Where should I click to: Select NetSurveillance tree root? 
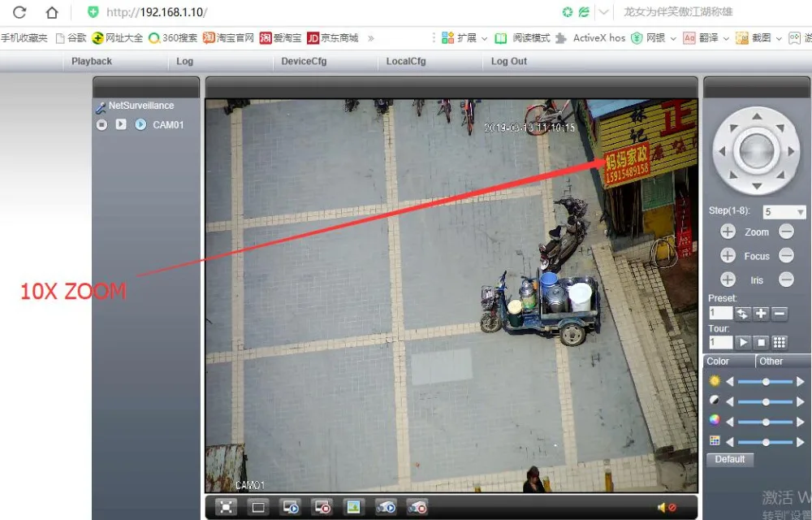pos(140,106)
